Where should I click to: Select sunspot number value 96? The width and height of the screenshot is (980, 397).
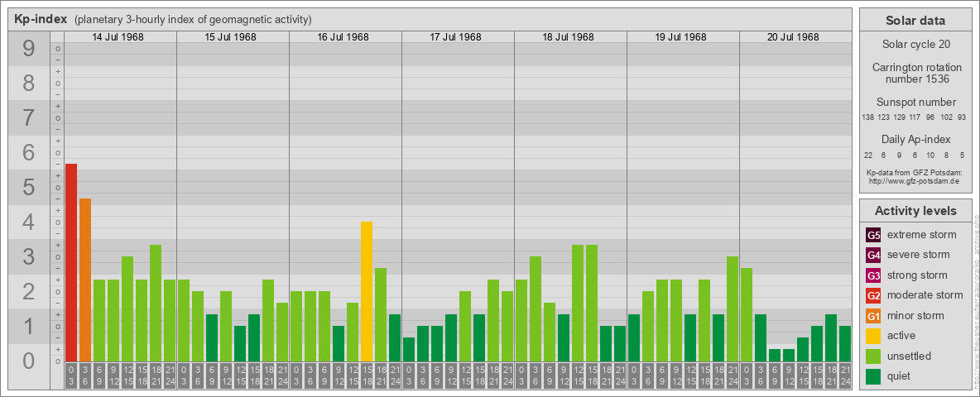click(930, 117)
